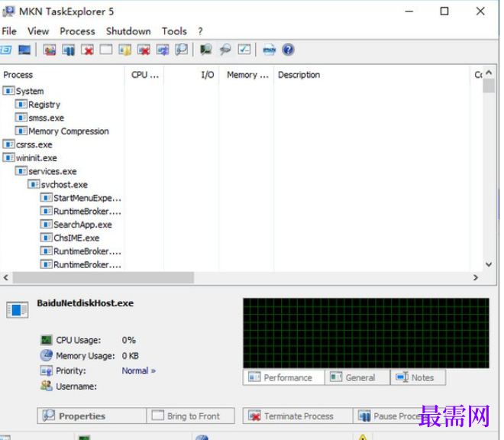
Task: Click the Memory Usage pie icon
Action: click(47, 355)
